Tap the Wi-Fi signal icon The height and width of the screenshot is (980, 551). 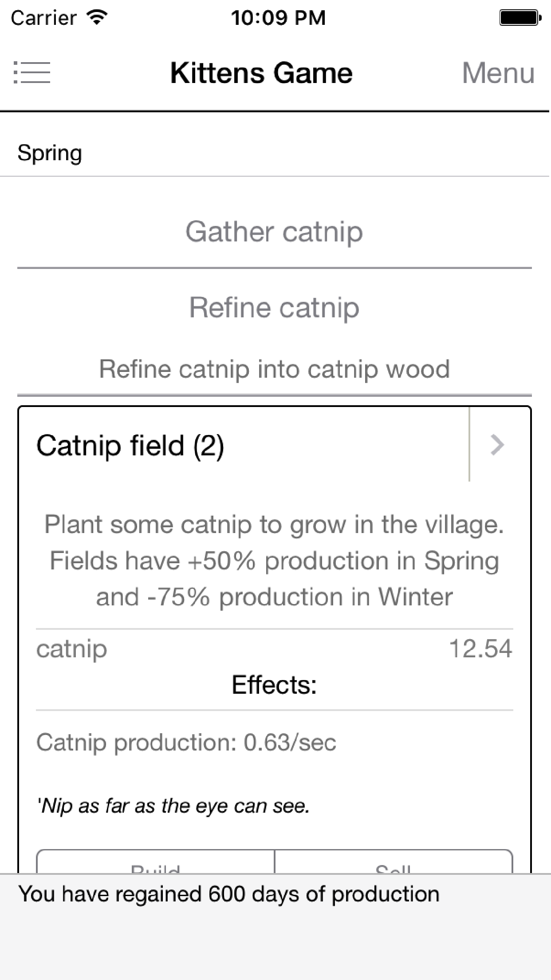click(x=97, y=18)
